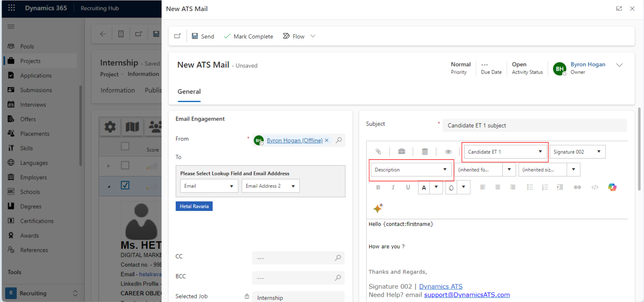This screenshot has width=644, height=302.
Task: Click the database stack icon in email toolbar
Action: (x=425, y=152)
